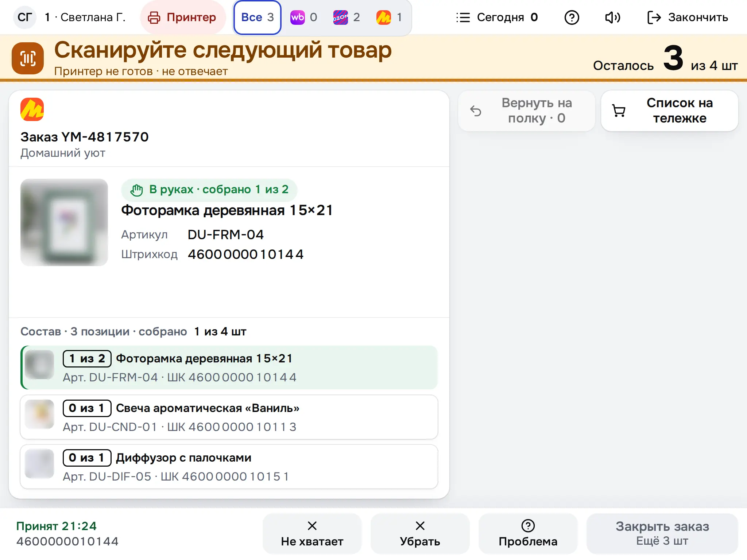Click the Yandex Market logo in order card
Image resolution: width=747 pixels, height=560 pixels.
point(32,109)
